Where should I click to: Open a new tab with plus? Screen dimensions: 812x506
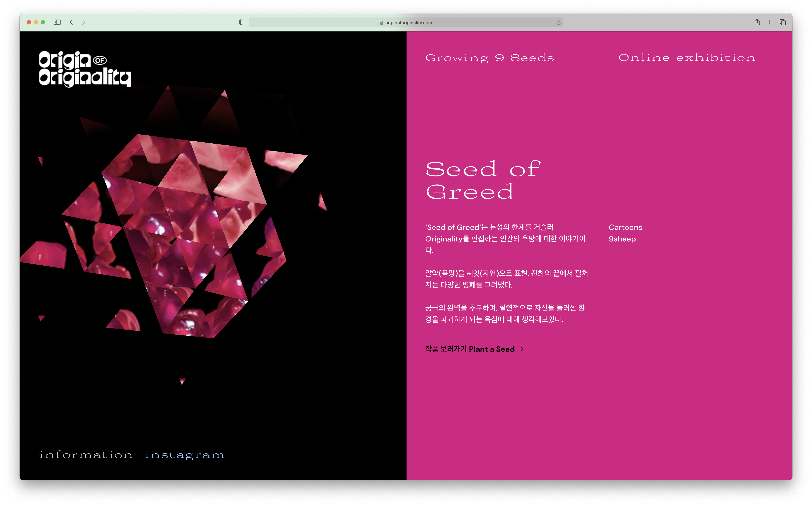point(770,22)
